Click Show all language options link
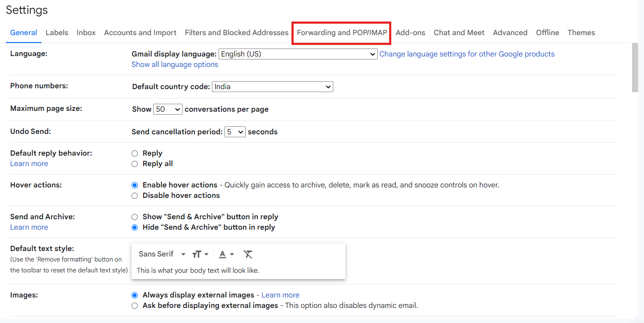The width and height of the screenshot is (644, 323). click(x=175, y=64)
